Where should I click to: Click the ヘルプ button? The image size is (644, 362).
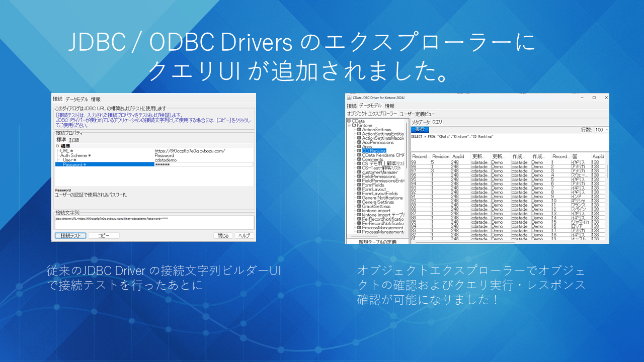point(244,236)
